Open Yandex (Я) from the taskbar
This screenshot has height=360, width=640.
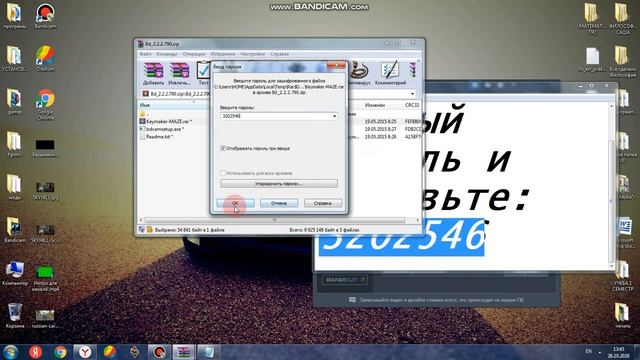pos(36,351)
